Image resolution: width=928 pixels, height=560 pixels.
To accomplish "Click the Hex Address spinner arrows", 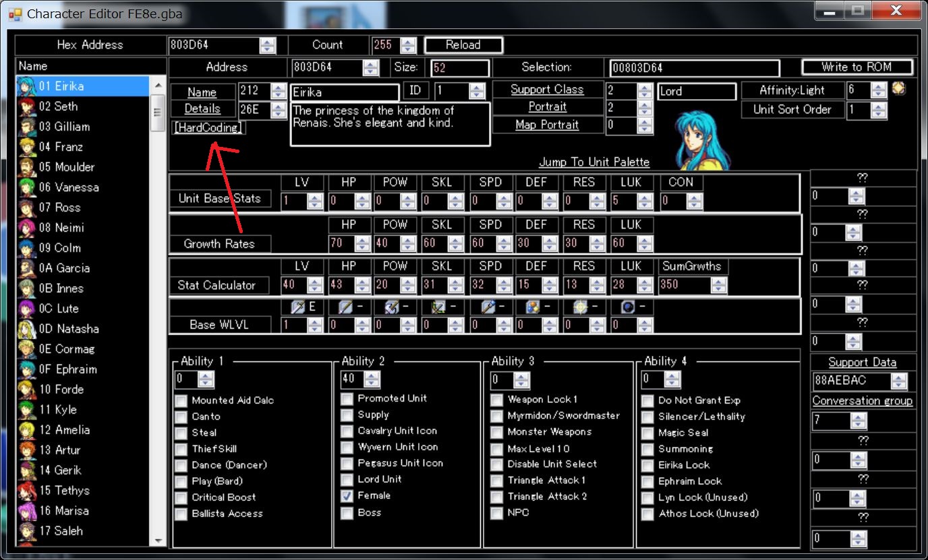I will 268,46.
